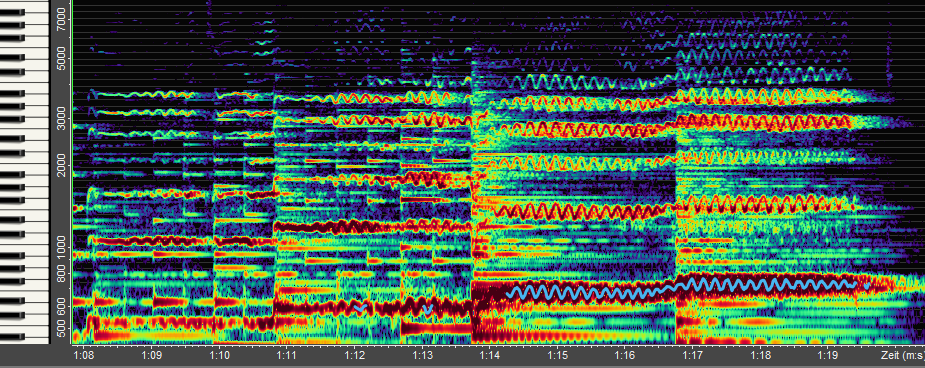Jump to the 1:10 time ruler mark
This screenshot has height=368, width=925.
point(219,356)
